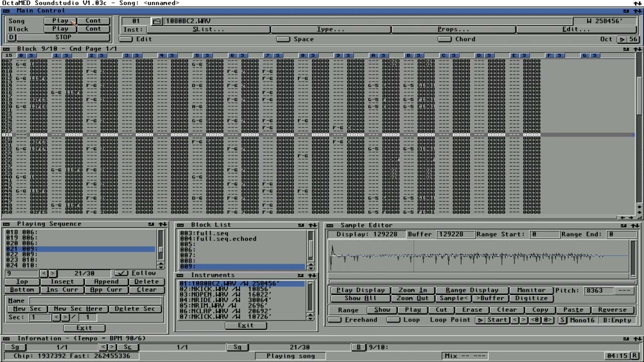Decrease section number with left arrow
This screenshot has width=644, height=362.
tap(56, 318)
